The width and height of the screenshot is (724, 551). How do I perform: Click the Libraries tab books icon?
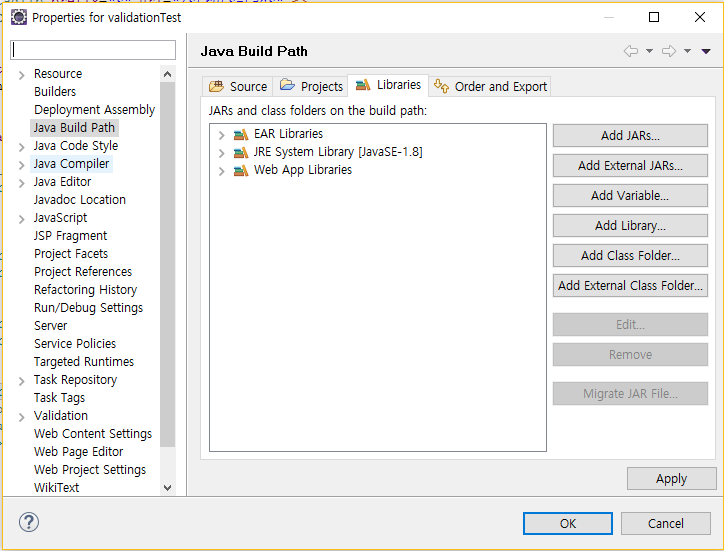click(x=363, y=85)
